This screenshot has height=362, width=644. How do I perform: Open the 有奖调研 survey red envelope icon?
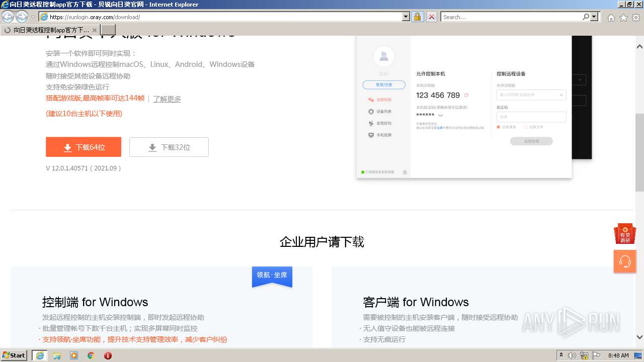[x=625, y=234]
